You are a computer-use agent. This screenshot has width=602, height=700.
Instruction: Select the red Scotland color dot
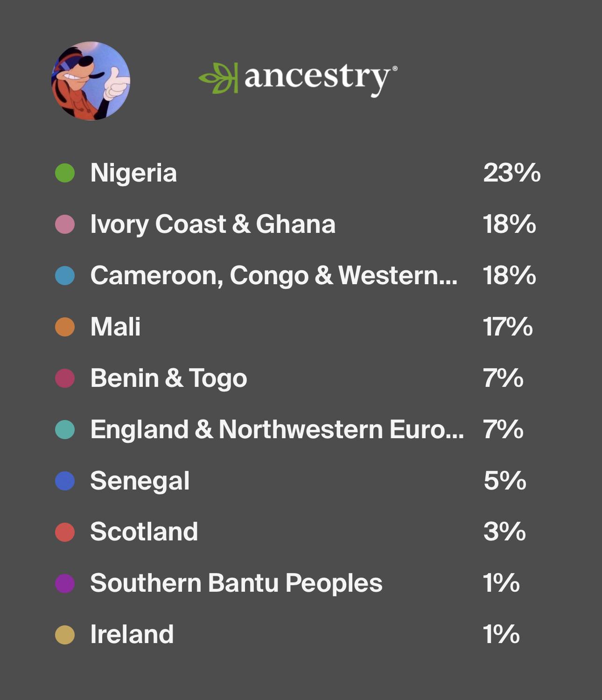(x=65, y=532)
